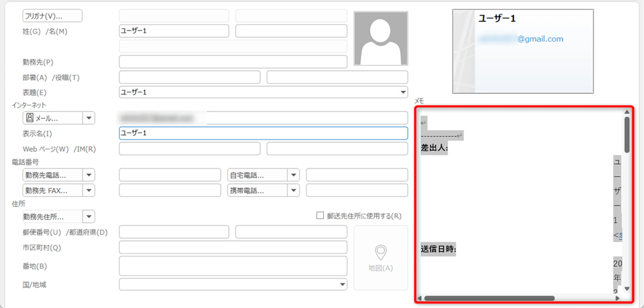Image resolution: width=644 pixels, height=308 pixels.
Task: Click the contact photo placeholder
Action: pyautogui.click(x=381, y=38)
